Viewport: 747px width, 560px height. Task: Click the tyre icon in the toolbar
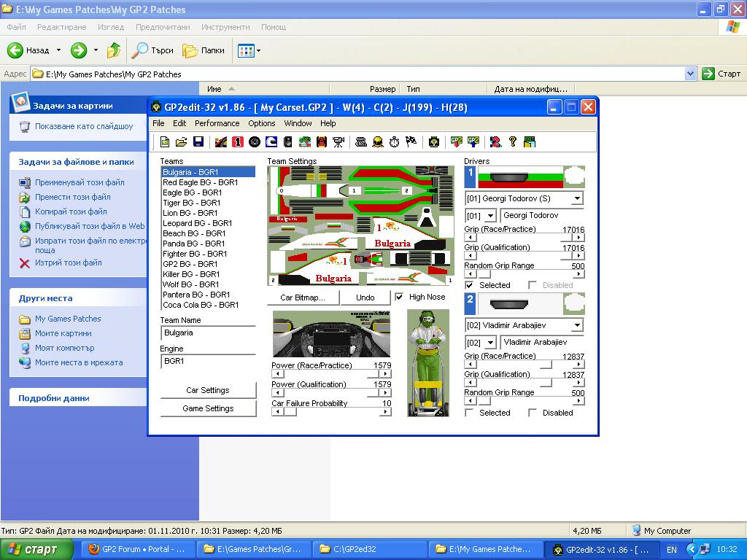click(x=255, y=141)
